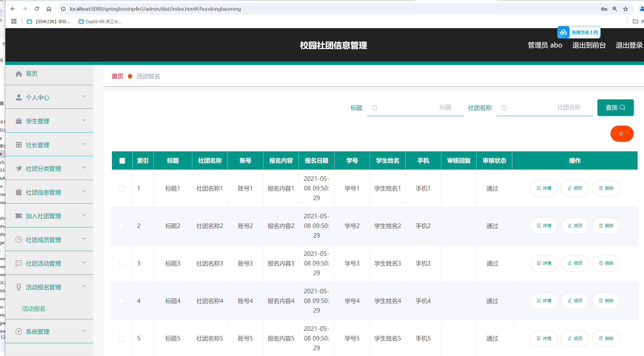Click the 社团分类管理 paper-plane icon
Screen dimensions: 644x356
pyautogui.click(x=18, y=168)
